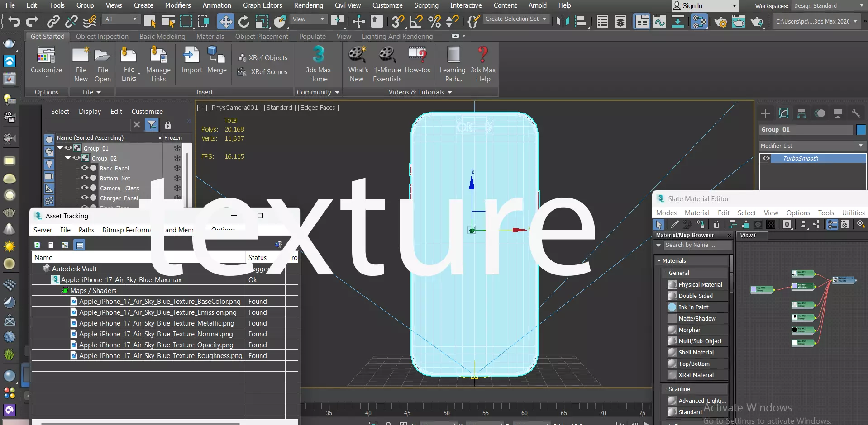Open Select by Name list icon
The image size is (868, 425).
click(x=168, y=21)
